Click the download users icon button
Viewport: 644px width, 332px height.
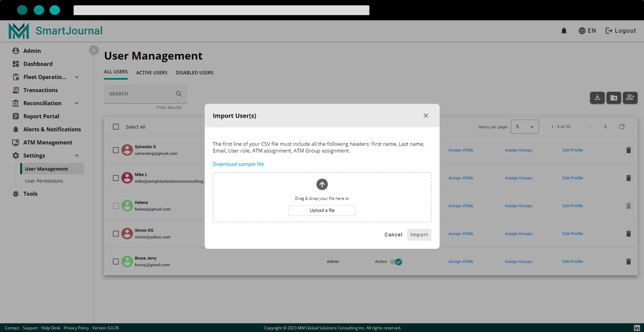pos(597,98)
